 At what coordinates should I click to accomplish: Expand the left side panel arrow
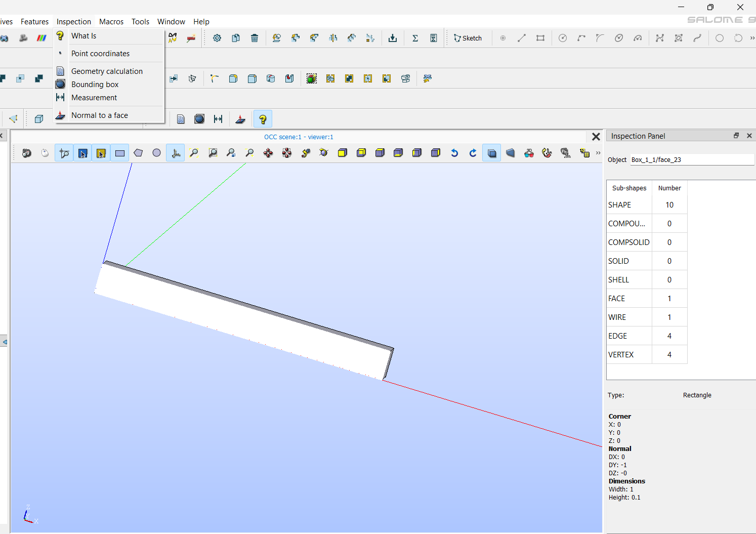click(4, 342)
